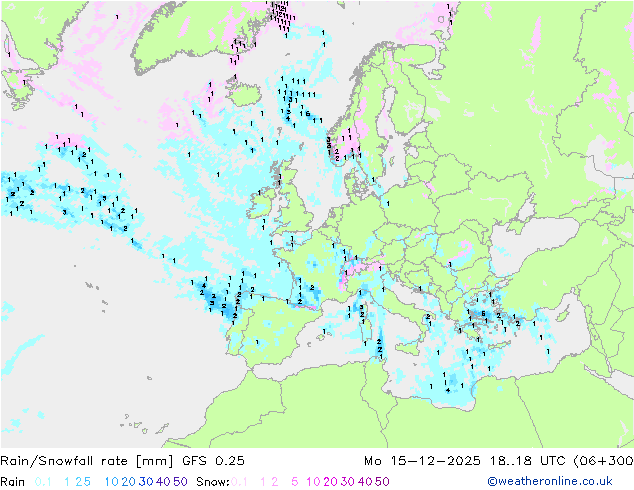Select the Rain 50 legend value
The image size is (634, 490).
(x=180, y=482)
